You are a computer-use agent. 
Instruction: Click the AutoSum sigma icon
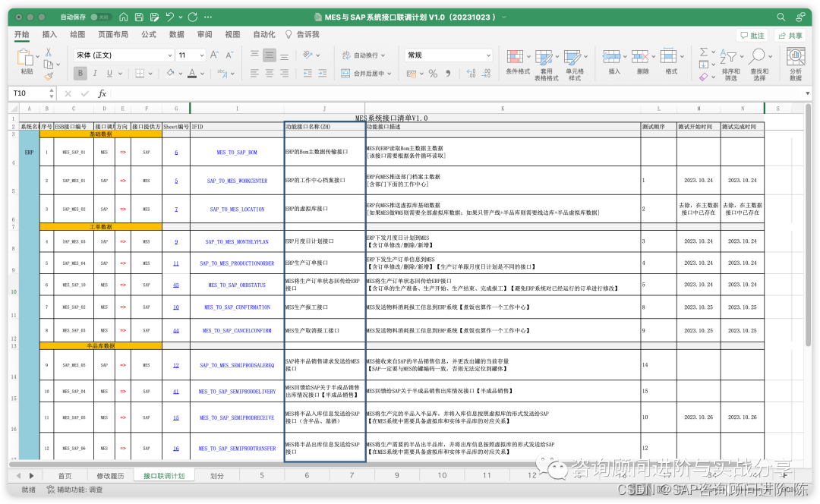704,52
